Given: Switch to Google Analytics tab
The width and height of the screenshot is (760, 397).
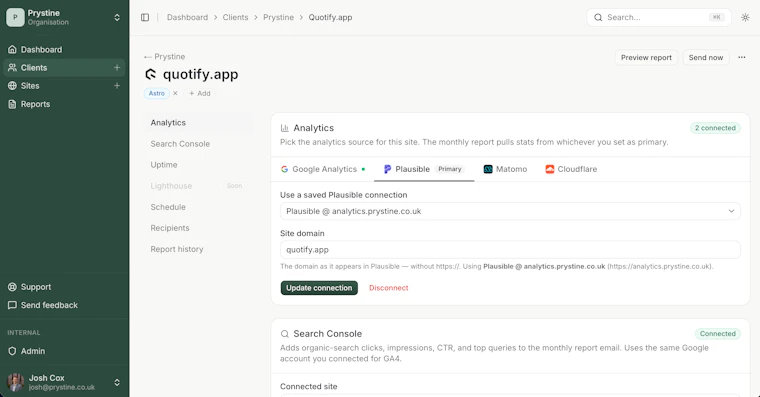Looking at the screenshot, I should [323, 169].
